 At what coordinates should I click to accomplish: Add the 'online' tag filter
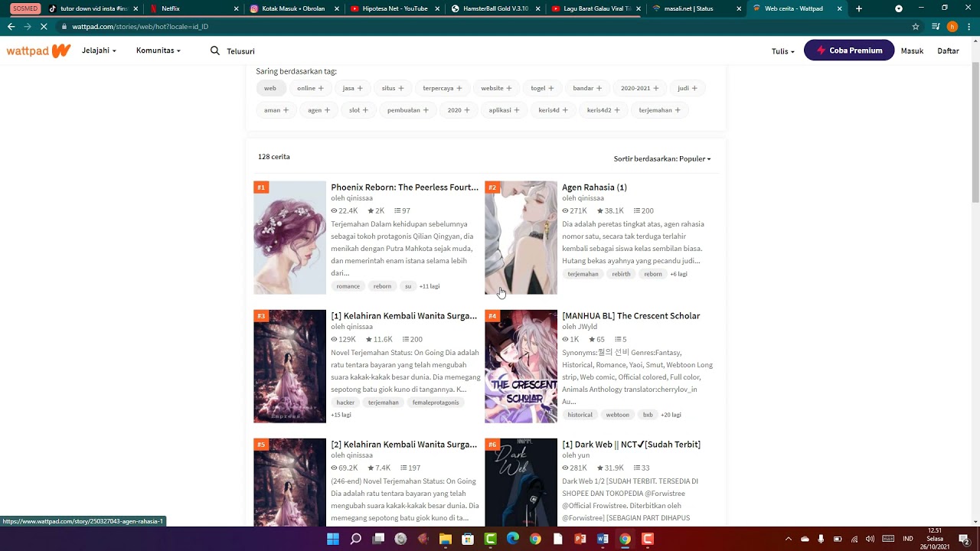pyautogui.click(x=310, y=88)
